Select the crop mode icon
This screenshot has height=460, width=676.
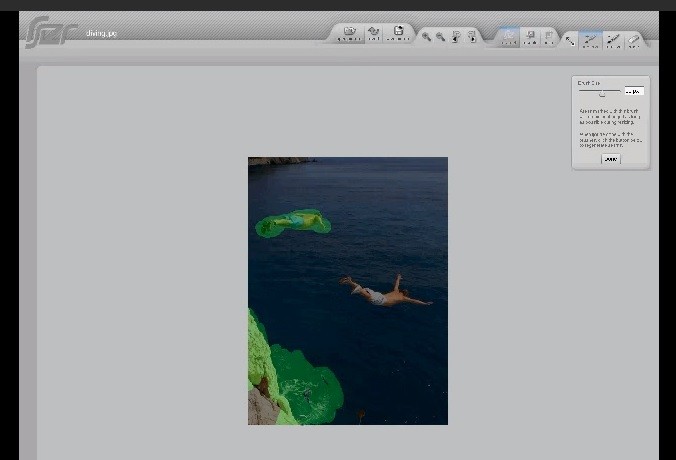pyautogui.click(x=549, y=37)
